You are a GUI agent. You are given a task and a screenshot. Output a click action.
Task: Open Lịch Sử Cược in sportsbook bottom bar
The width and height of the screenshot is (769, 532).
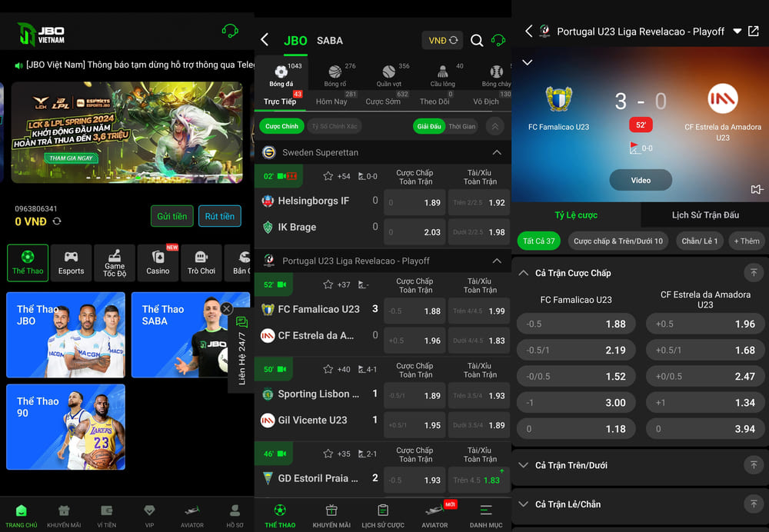click(x=383, y=517)
